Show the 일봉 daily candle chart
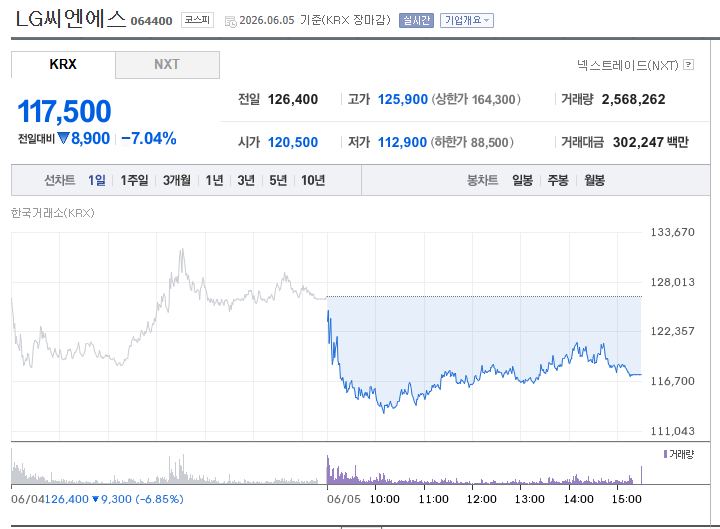 tap(523, 180)
